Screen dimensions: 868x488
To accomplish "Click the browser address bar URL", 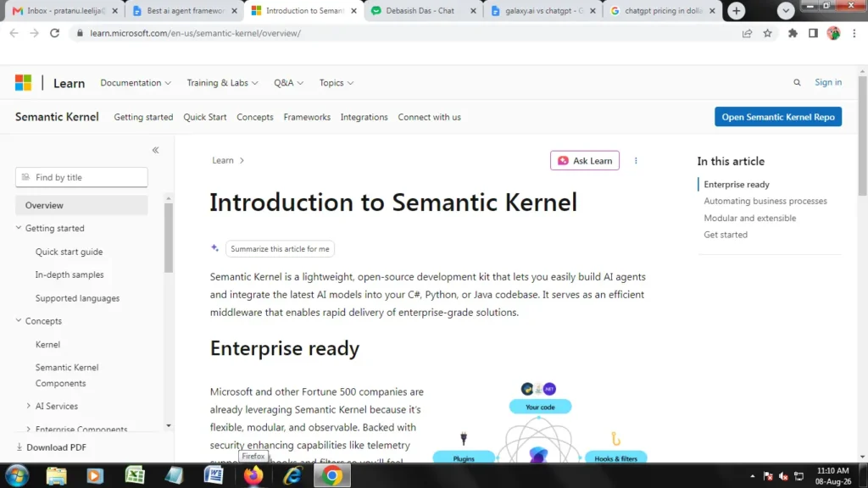I will pyautogui.click(x=196, y=33).
